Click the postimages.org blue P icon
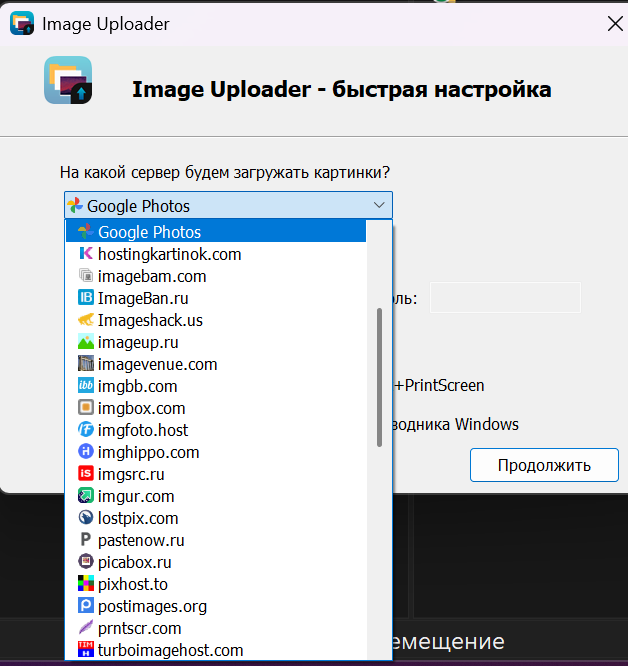This screenshot has height=666, width=628. (x=85, y=606)
